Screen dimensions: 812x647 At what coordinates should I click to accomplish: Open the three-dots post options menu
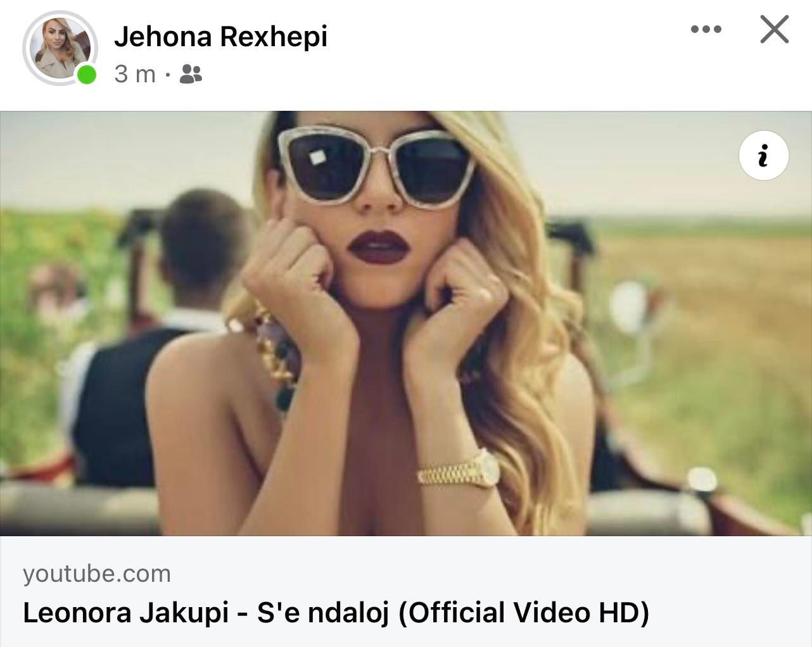706,30
